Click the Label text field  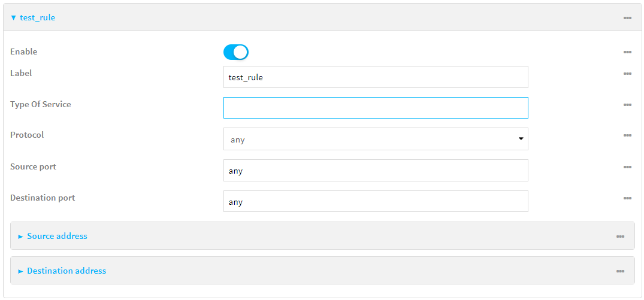[x=376, y=77]
